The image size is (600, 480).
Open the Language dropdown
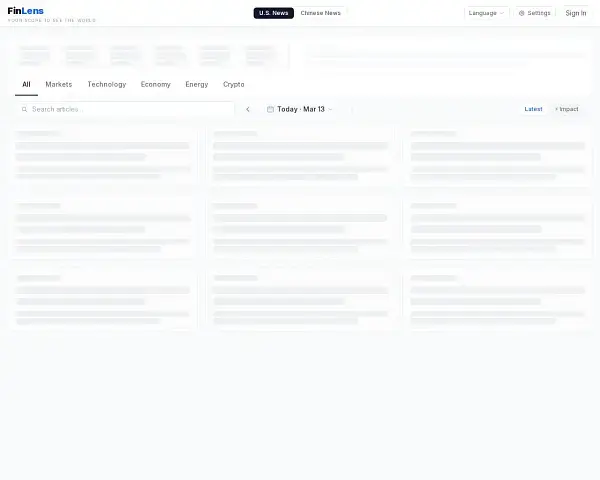point(486,13)
